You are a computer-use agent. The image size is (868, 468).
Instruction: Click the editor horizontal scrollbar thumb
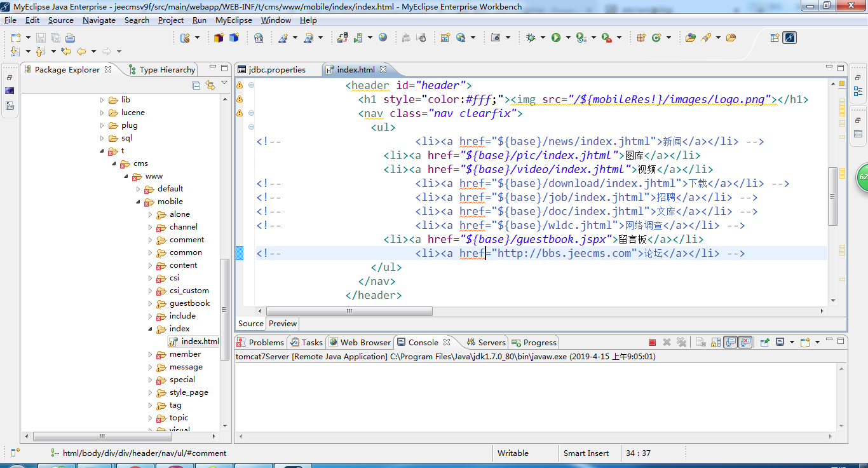[349, 312]
